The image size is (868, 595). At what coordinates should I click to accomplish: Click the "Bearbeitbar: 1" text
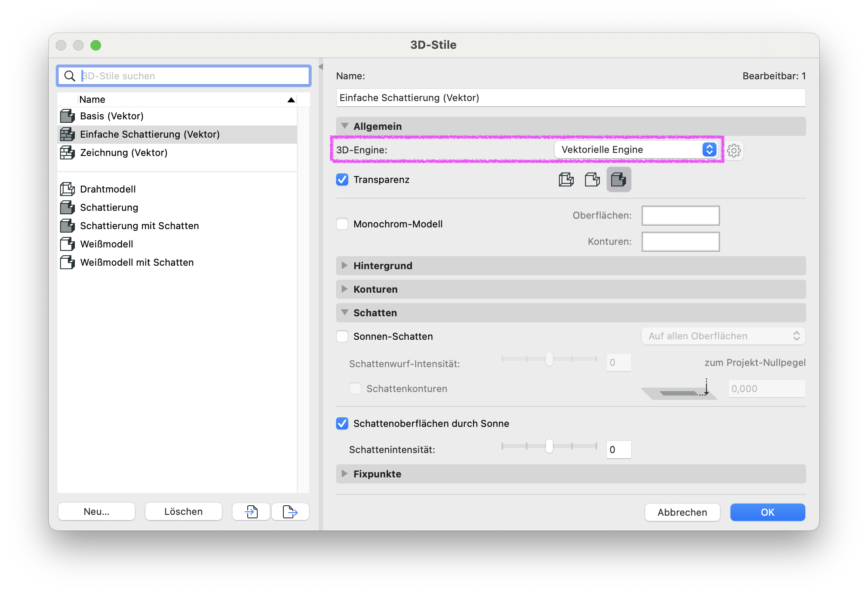[x=774, y=76]
